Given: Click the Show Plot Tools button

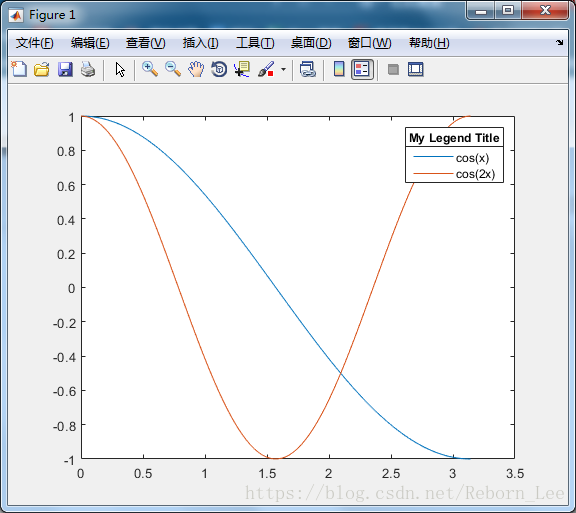Looking at the screenshot, I should coord(415,69).
